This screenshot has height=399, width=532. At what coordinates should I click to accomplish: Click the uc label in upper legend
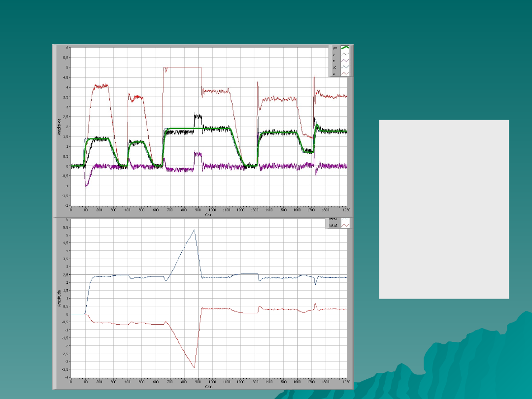pos(335,67)
